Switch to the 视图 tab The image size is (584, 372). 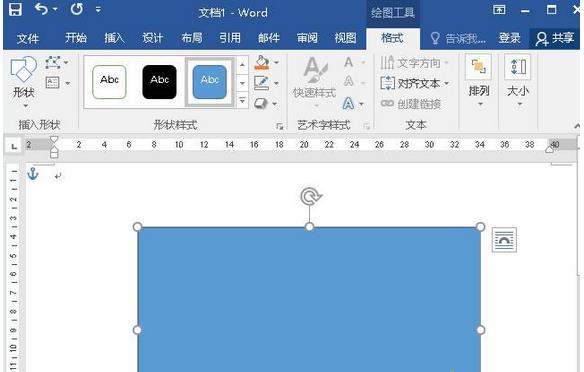tap(345, 38)
